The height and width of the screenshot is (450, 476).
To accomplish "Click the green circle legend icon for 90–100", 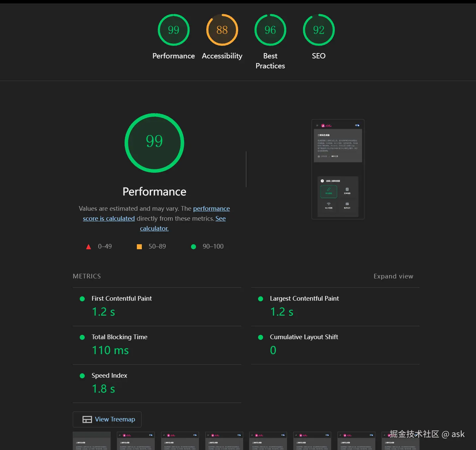I will click(193, 247).
